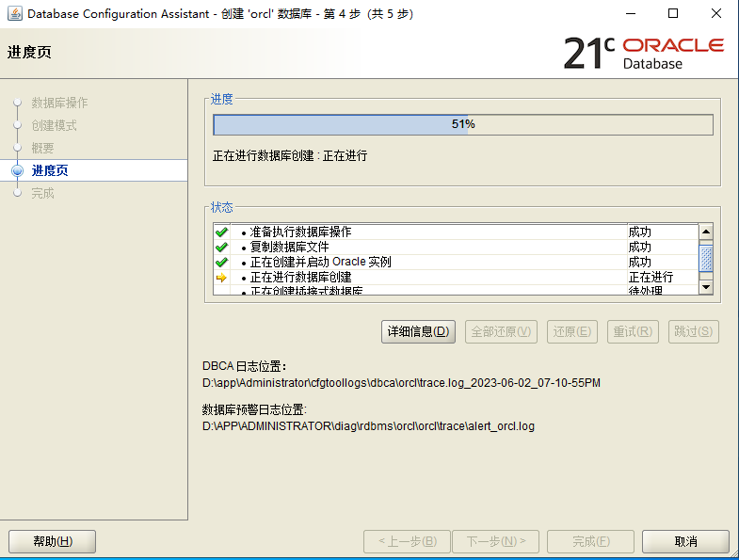Click the 完成(F) finish button

coord(590,541)
